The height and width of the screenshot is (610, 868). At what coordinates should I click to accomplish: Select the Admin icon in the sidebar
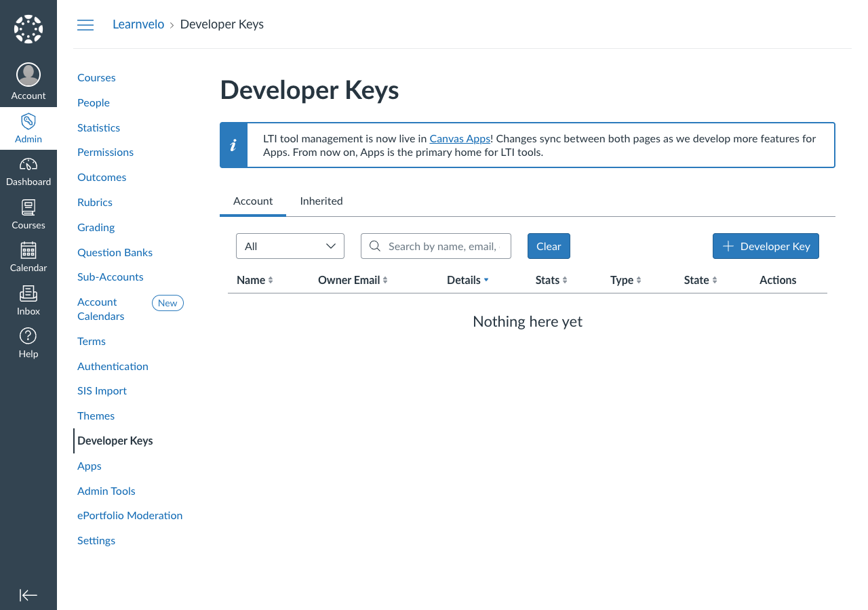(x=28, y=127)
